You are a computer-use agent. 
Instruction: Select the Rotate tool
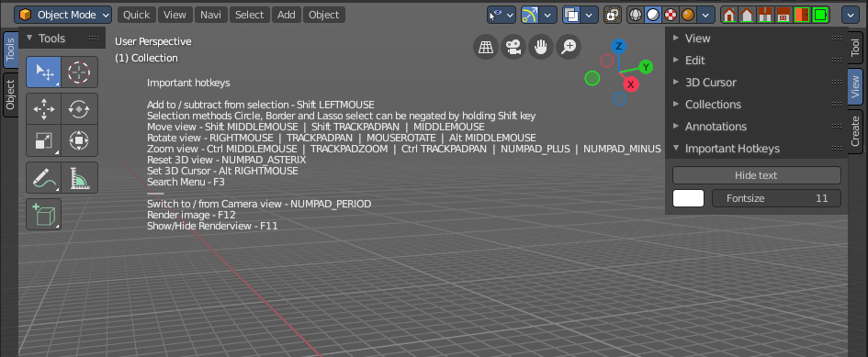click(79, 109)
